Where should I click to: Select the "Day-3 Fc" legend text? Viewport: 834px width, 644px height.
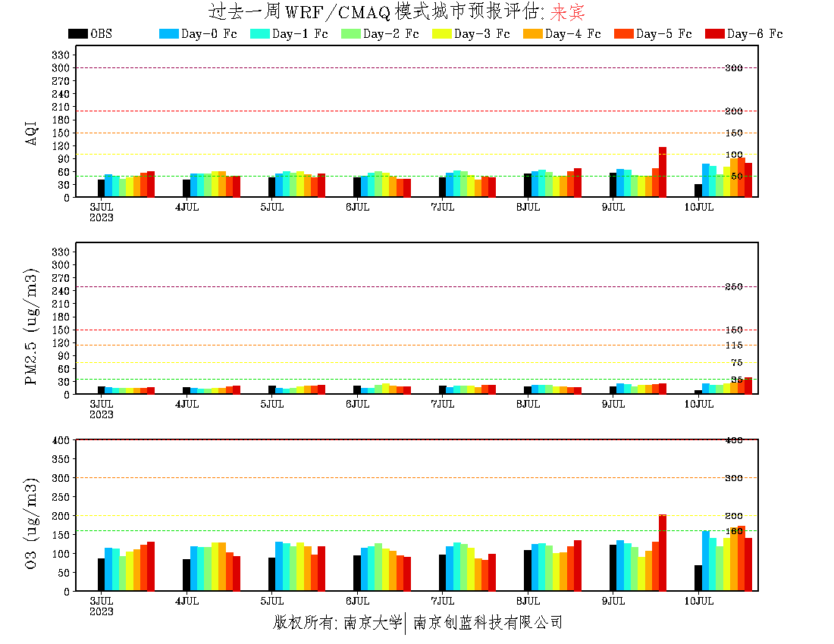481,33
